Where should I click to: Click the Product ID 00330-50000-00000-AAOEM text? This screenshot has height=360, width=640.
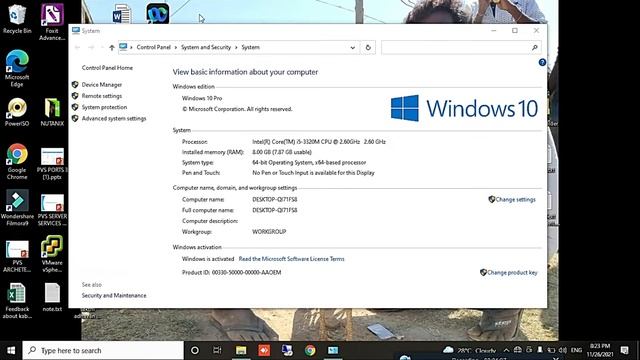[231, 272]
